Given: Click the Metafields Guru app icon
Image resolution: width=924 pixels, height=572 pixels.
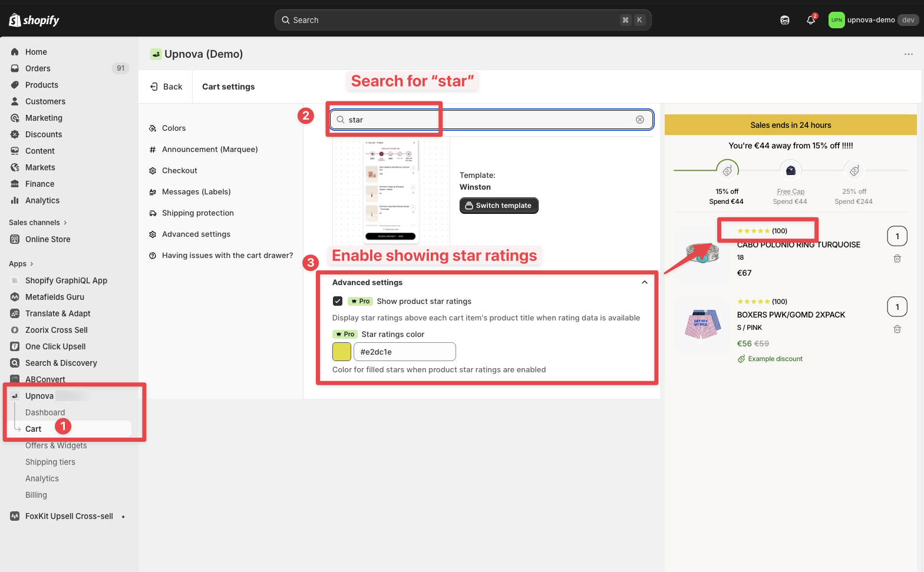Looking at the screenshot, I should [x=15, y=297].
